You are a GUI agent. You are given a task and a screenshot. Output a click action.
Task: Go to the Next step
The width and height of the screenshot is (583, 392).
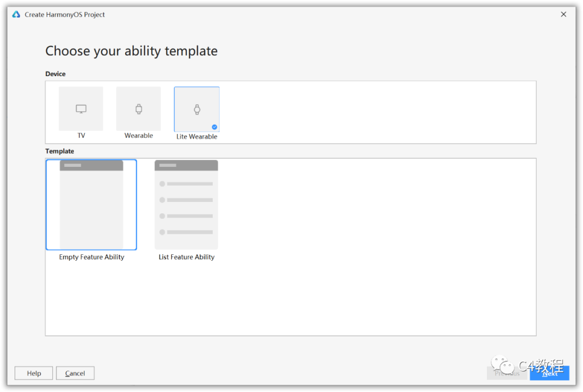(x=550, y=373)
